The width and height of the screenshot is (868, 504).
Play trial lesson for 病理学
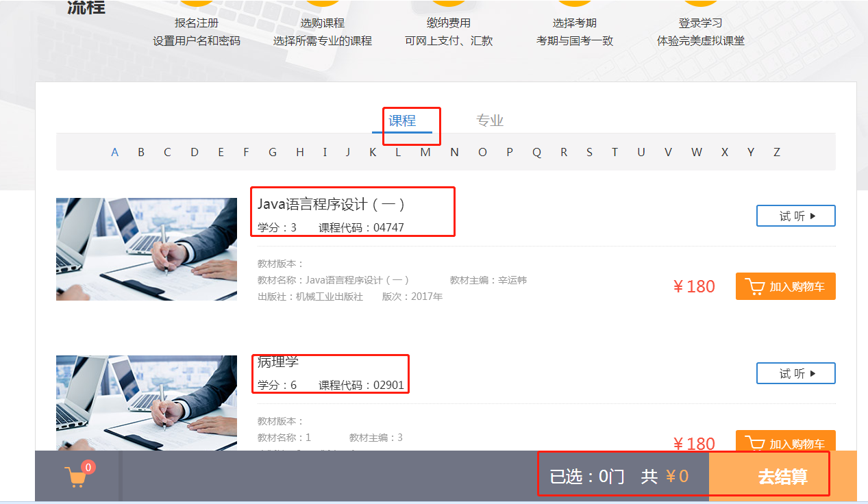[795, 373]
